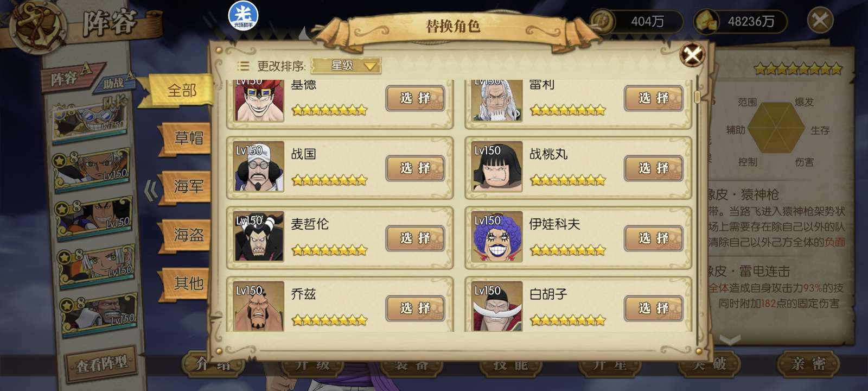
Task: Click the blue 光环助手 assistant icon
Action: (243, 15)
